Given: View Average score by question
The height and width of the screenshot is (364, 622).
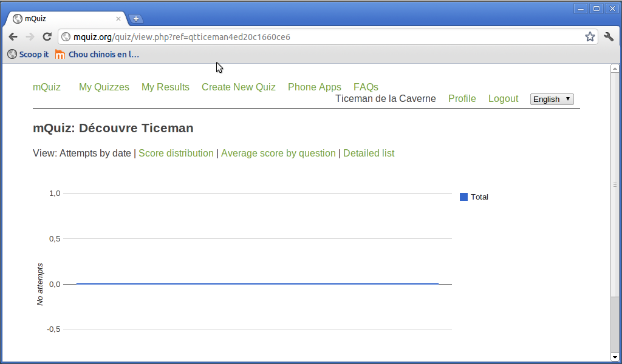Looking at the screenshot, I should [x=278, y=153].
